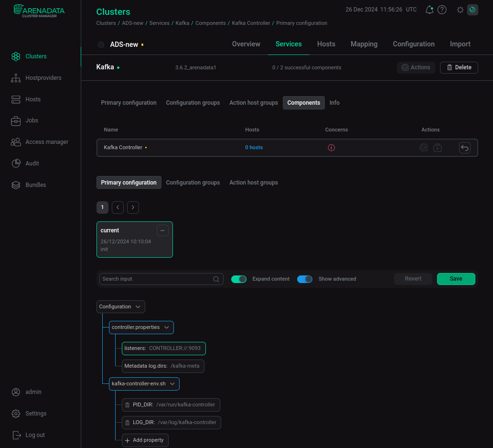Image resolution: width=493 pixels, height=448 pixels.
Task: Select page 1 of configurations
Action: coord(102,208)
